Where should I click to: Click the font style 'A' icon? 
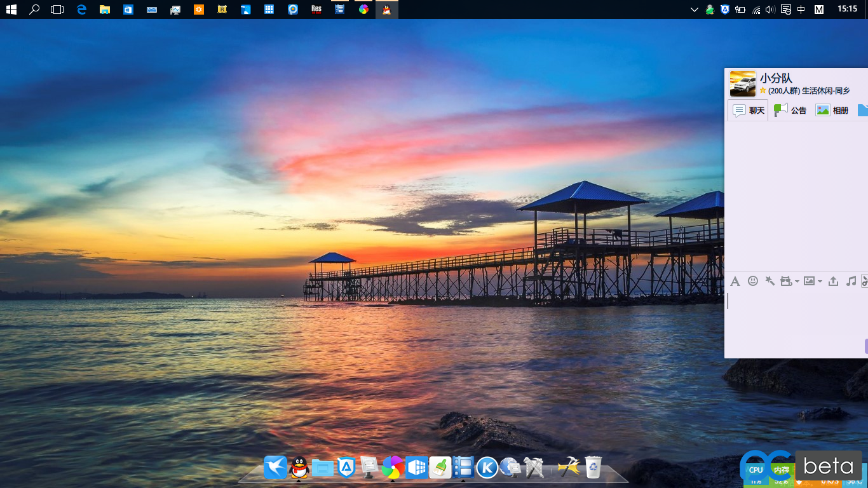pos(735,281)
